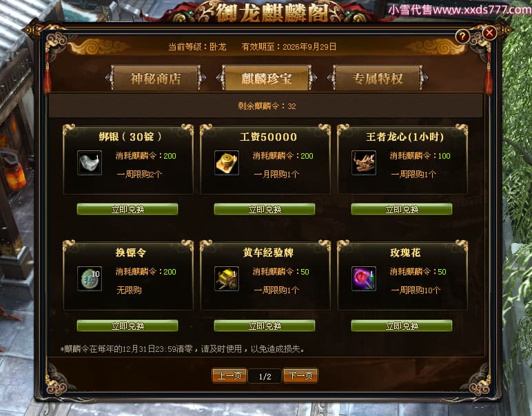Click the gold coins 工资50000 icon
The width and height of the screenshot is (532, 416).
227,163
